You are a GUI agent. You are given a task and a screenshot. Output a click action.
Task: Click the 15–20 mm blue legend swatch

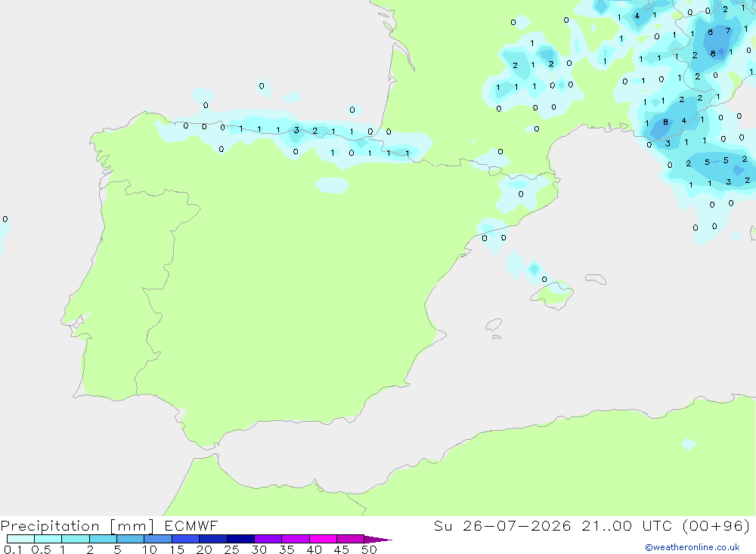[185, 539]
